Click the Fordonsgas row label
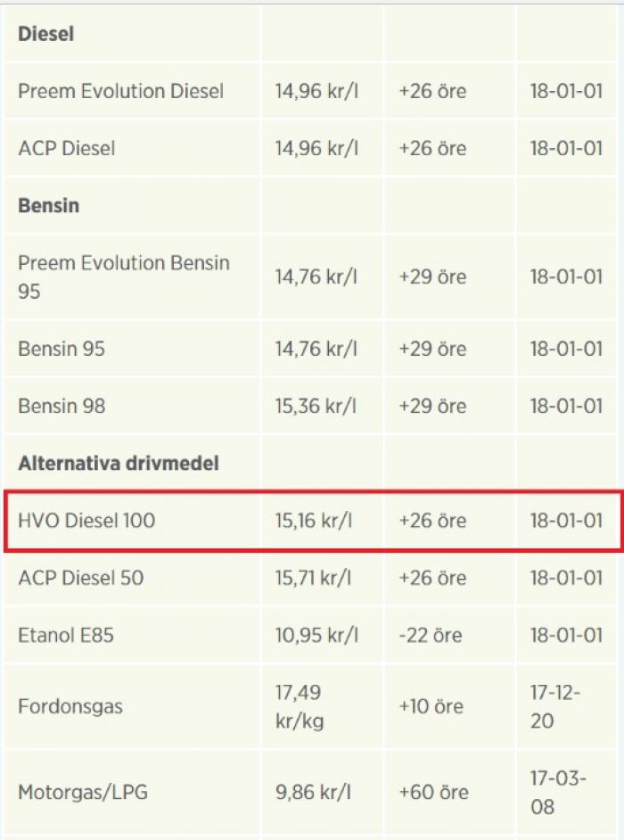The image size is (624, 840). tap(70, 706)
